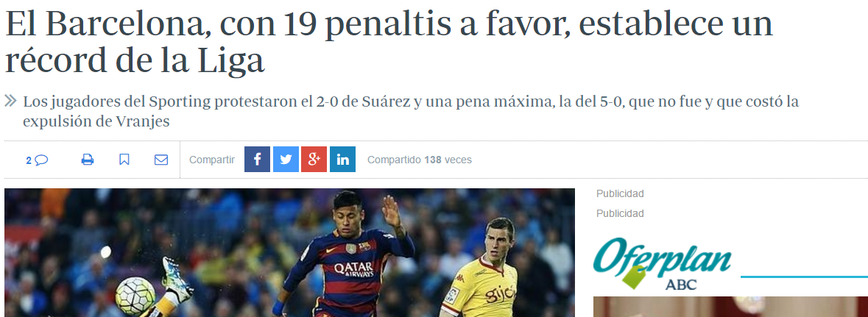The height and width of the screenshot is (317, 868).
Task: Send article via the email envelope icon
Action: coord(161,160)
